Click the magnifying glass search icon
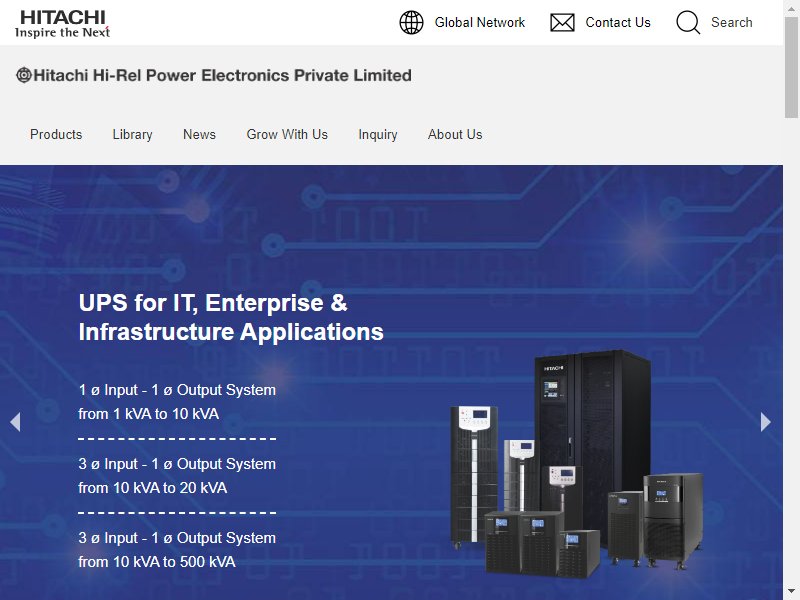The height and width of the screenshot is (600, 800). point(688,22)
